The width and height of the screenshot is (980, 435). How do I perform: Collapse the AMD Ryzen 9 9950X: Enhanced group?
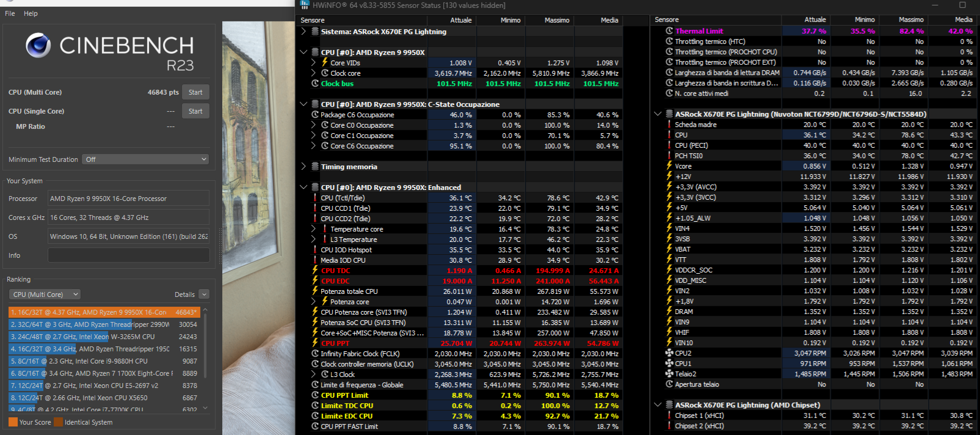click(303, 188)
